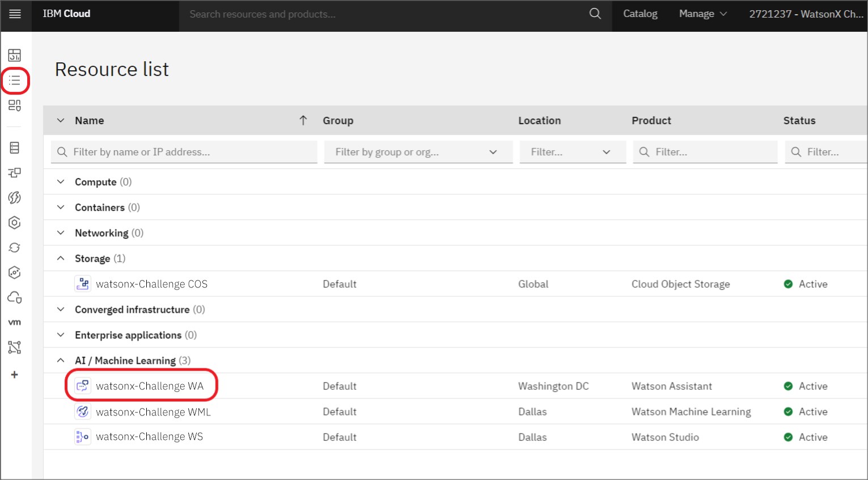Open watsonx-Challenge WA resource
Screen dimensions: 868x480
(149, 386)
